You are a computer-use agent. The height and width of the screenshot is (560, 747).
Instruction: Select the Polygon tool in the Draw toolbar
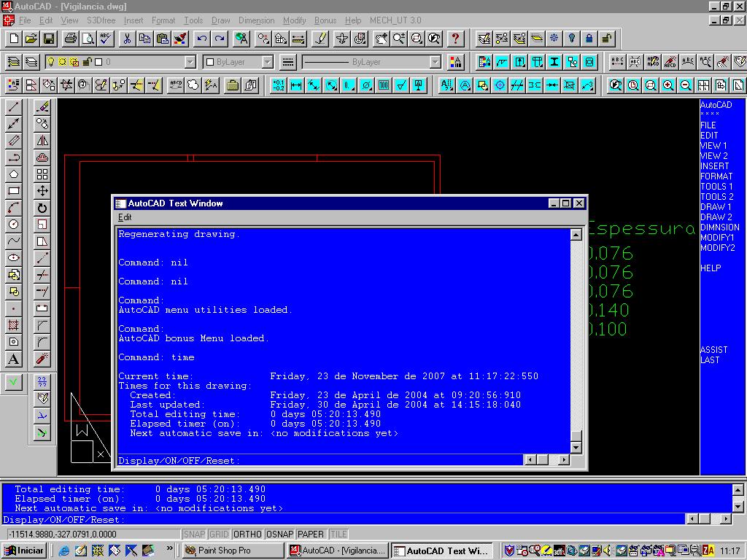(x=14, y=174)
